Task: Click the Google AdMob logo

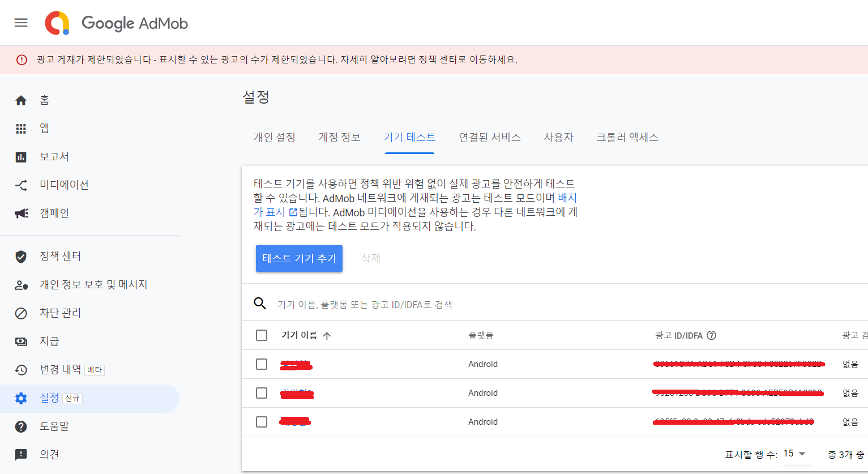Action: [x=116, y=23]
